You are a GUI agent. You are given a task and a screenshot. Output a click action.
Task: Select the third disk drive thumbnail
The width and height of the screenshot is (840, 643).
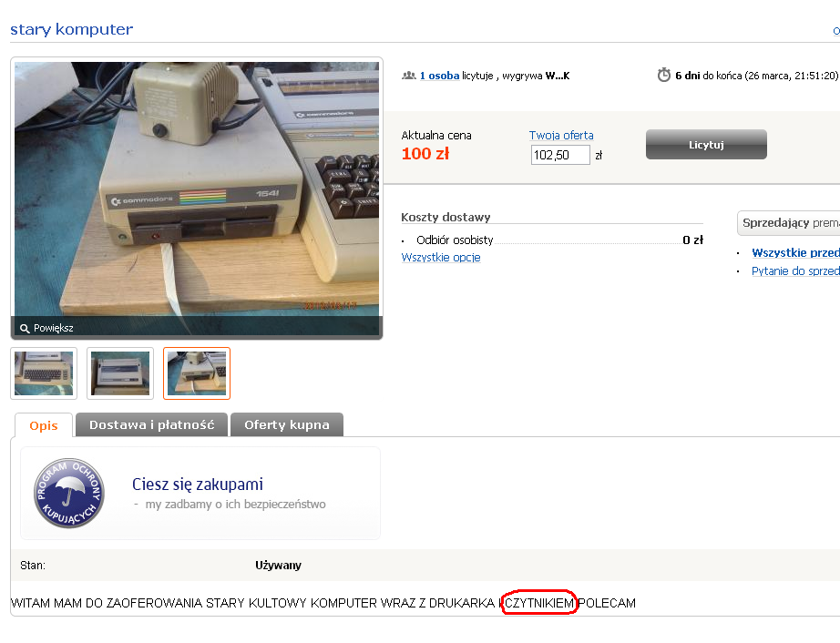tap(197, 373)
